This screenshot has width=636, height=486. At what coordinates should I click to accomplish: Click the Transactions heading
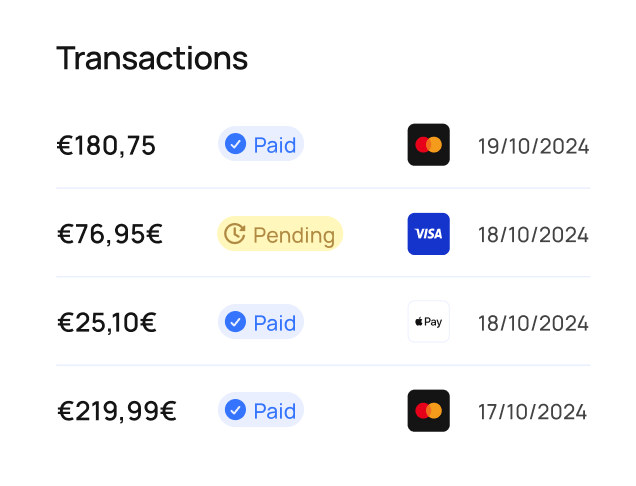152,58
